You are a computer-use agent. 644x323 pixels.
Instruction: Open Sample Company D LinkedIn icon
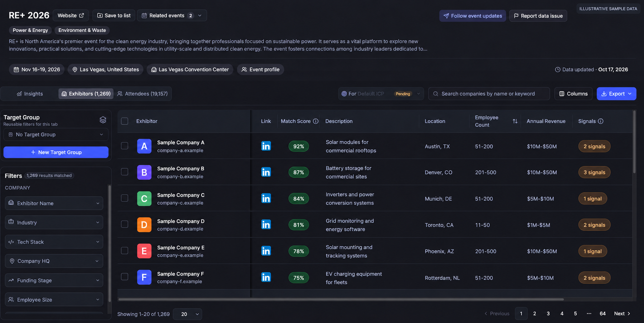coord(266,224)
